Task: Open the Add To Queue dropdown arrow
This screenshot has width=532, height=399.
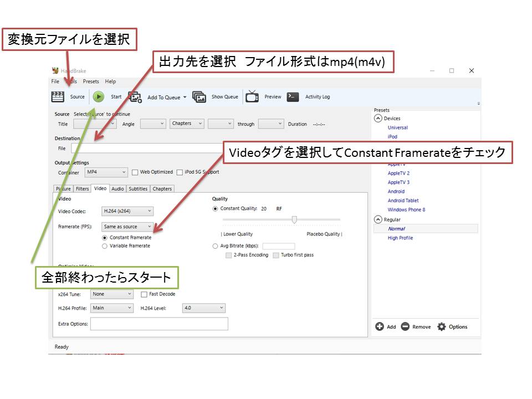Action: coord(185,97)
